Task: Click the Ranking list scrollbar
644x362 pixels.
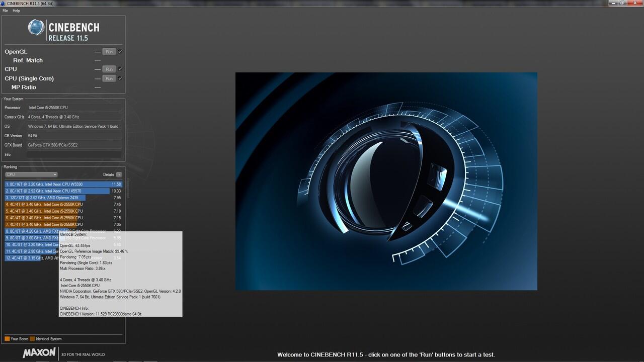Action: click(x=128, y=188)
